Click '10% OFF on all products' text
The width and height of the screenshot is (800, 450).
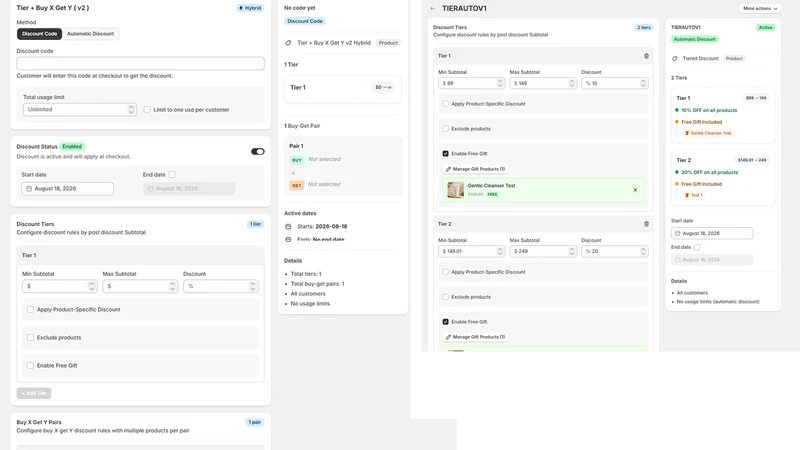point(709,110)
